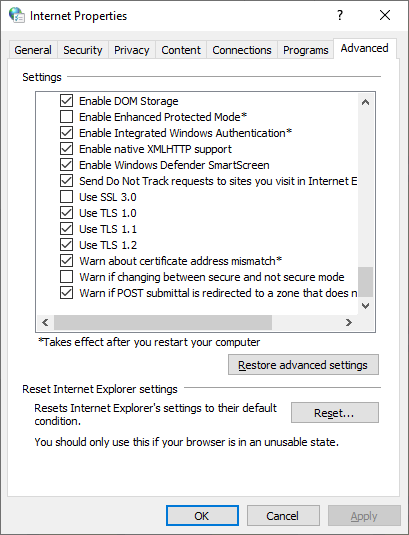Switch to the Security tab
Screen dimensions: 409x535
(83, 50)
